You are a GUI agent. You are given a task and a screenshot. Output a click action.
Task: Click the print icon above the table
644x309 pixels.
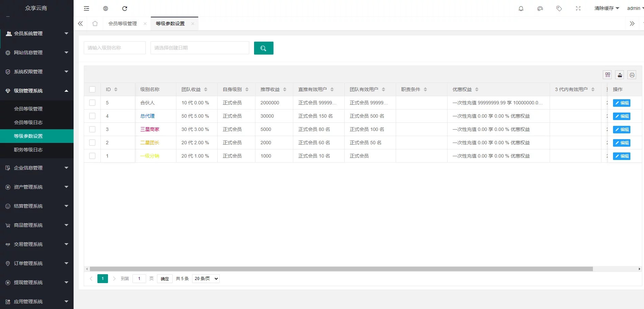pyautogui.click(x=632, y=75)
